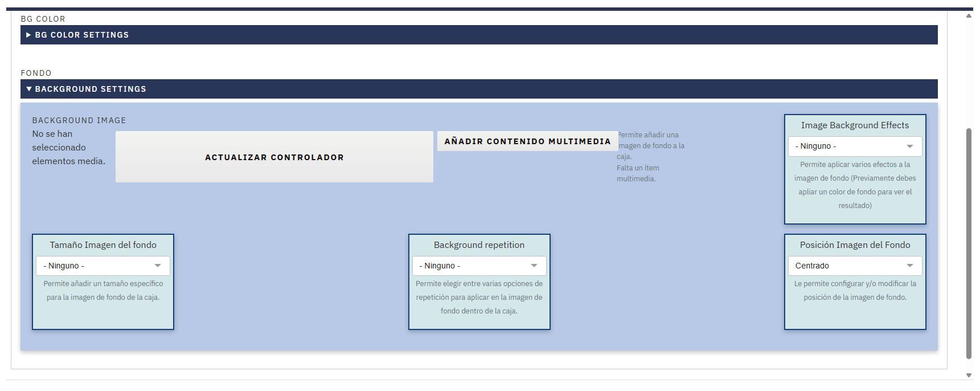The height and width of the screenshot is (391, 980).
Task: Click the 'Tamaño Imagen del fondo' title text
Action: click(x=103, y=245)
